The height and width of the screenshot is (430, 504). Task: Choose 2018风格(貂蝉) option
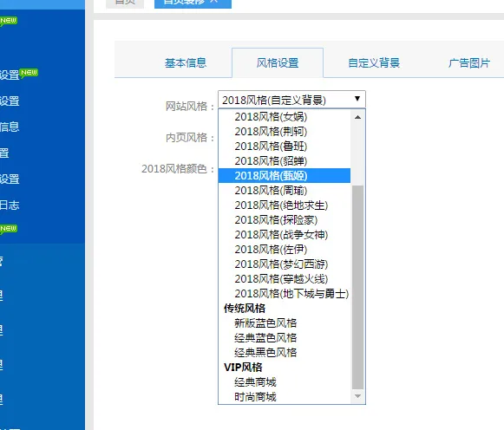(x=285, y=161)
